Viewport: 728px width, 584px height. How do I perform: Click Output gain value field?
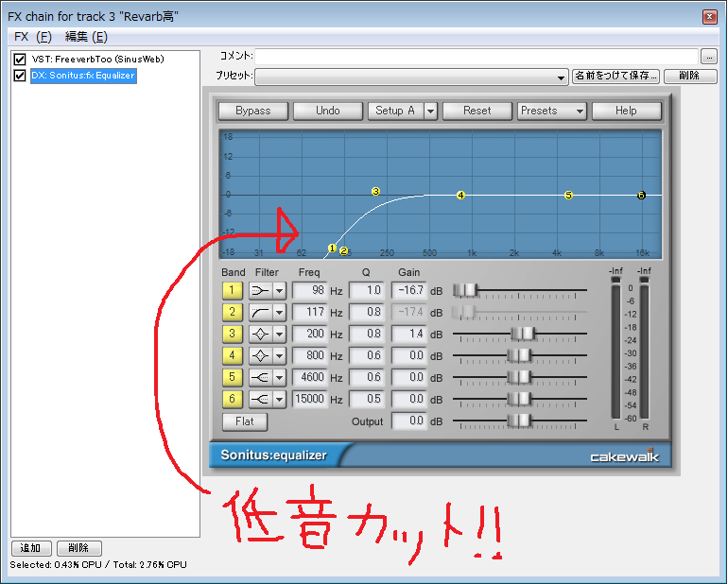click(408, 421)
